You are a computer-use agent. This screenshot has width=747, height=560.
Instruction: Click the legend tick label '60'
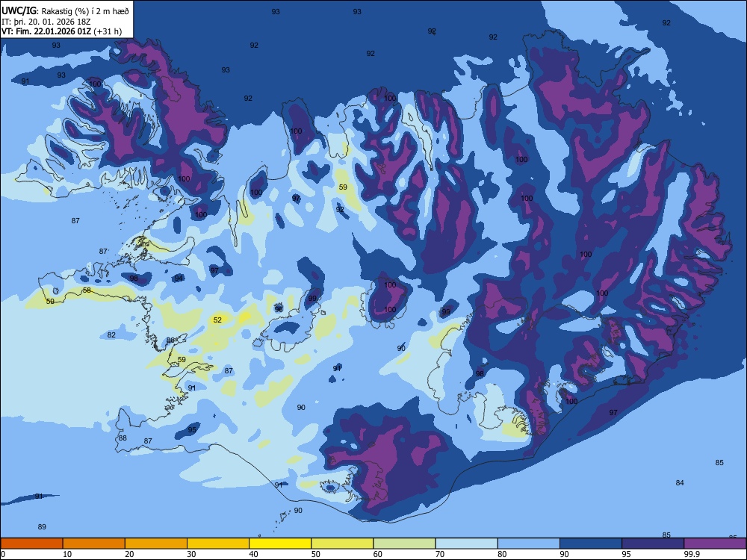378,554
